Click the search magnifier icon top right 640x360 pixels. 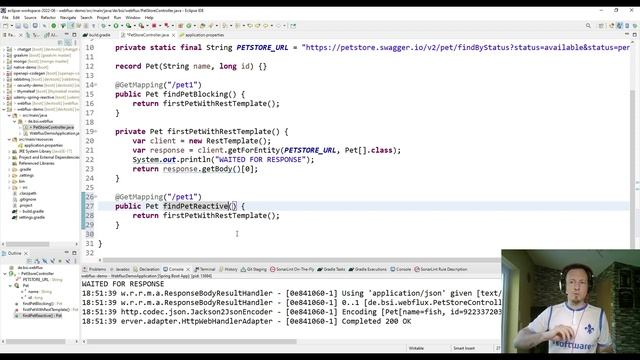(x=588, y=26)
